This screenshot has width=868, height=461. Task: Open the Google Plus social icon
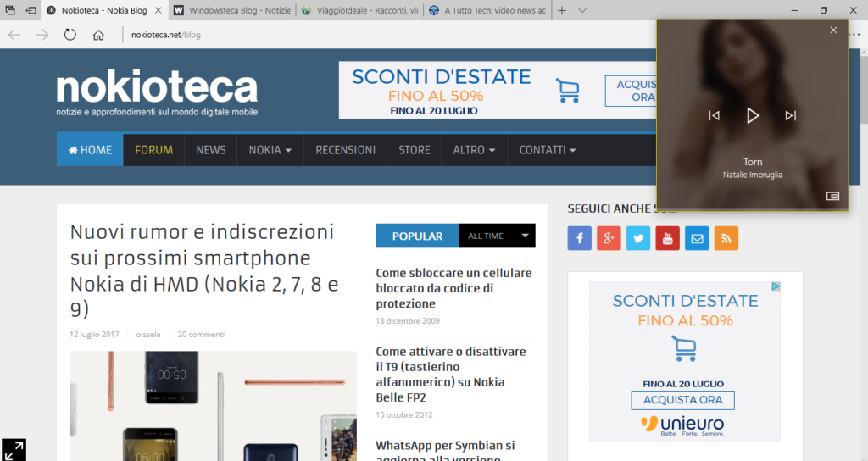click(x=609, y=238)
